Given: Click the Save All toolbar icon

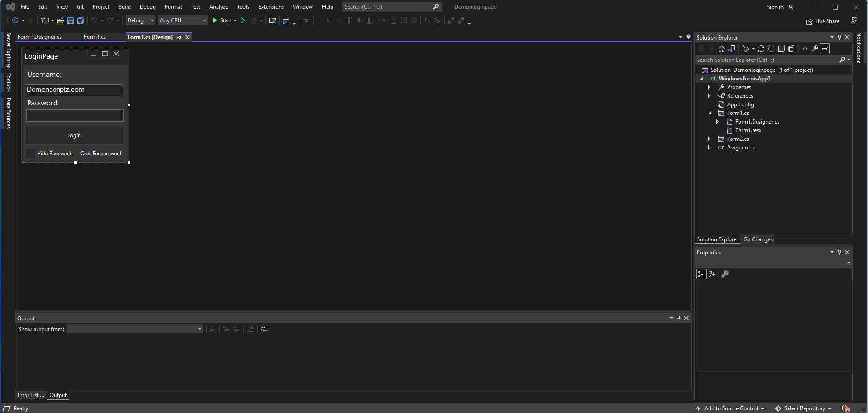Looking at the screenshot, I should point(80,20).
